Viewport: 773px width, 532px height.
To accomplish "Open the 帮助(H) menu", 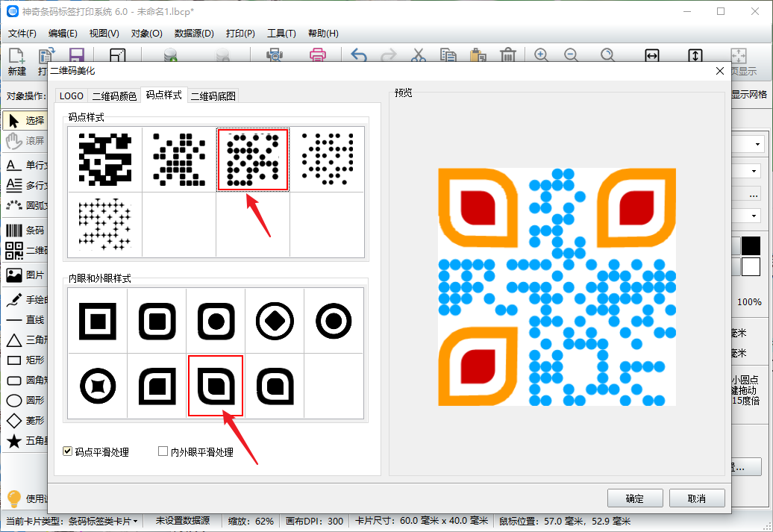I will [323, 34].
